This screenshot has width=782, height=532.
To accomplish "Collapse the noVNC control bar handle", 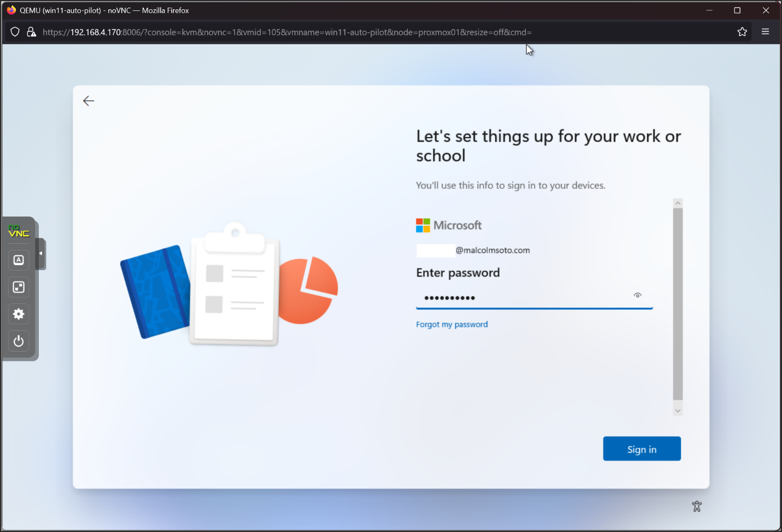I will [x=40, y=254].
